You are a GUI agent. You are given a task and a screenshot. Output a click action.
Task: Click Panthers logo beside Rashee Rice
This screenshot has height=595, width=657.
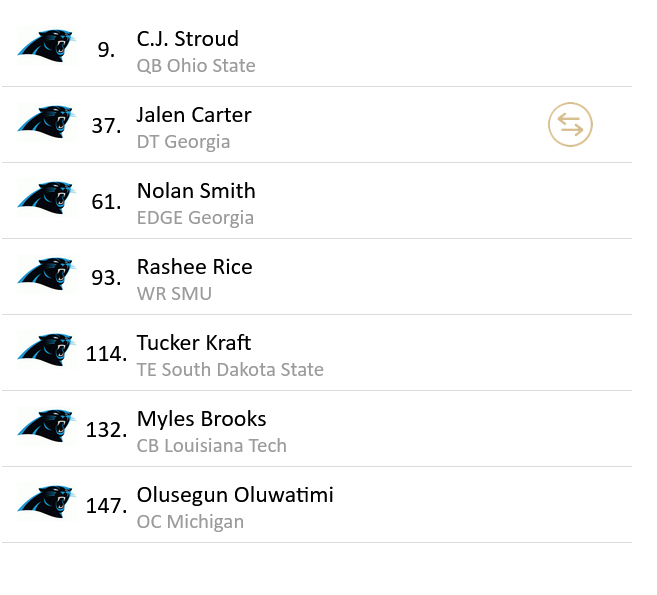click(x=46, y=274)
